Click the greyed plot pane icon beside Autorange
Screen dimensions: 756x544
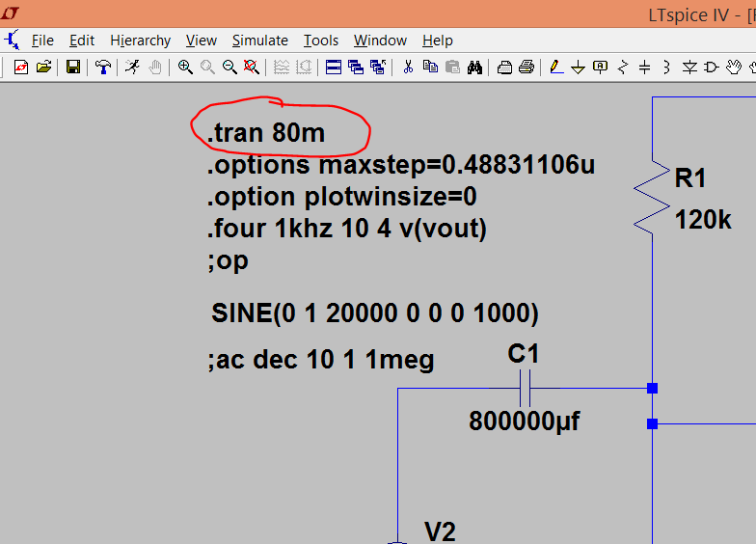click(304, 68)
